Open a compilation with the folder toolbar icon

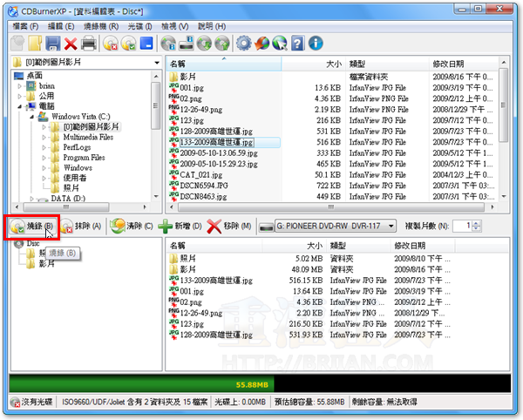click(35, 44)
